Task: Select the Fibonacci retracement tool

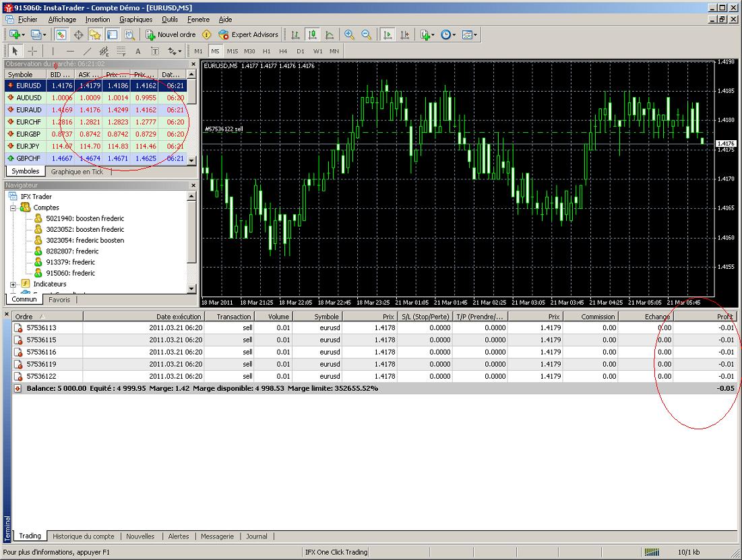Action: click(x=121, y=51)
